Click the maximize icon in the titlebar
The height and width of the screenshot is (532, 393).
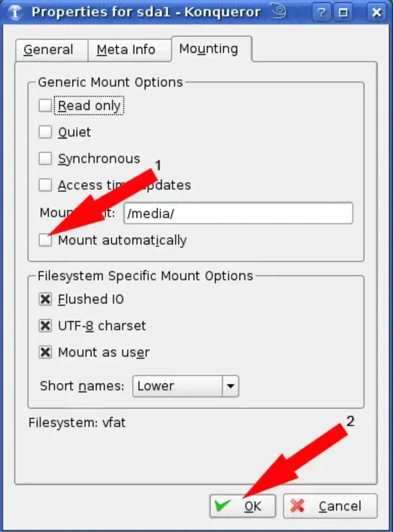344,12
